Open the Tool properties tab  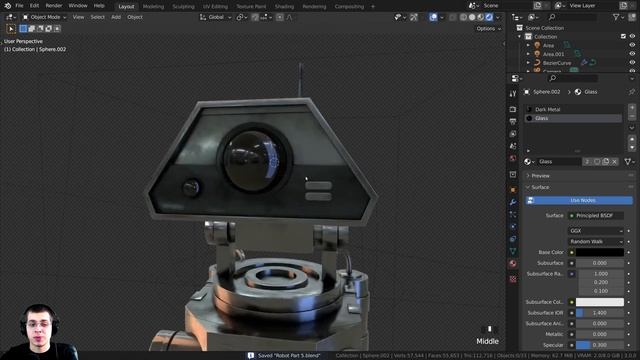click(x=513, y=93)
